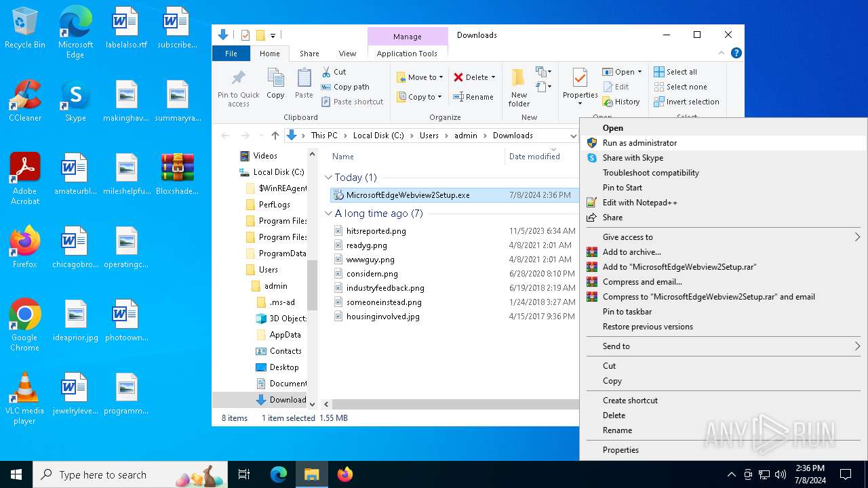Select Add to archive option
The height and width of the screenshot is (488, 868).
coord(724,252)
